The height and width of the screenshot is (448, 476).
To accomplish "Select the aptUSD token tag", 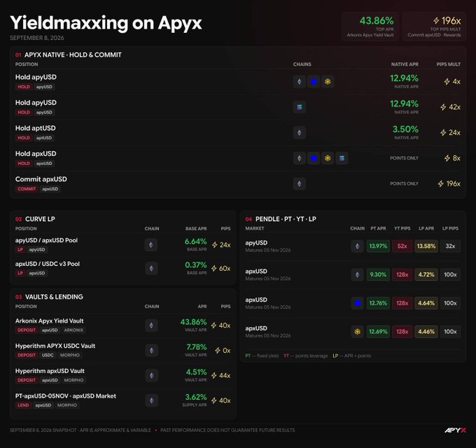I will pos(44,138).
